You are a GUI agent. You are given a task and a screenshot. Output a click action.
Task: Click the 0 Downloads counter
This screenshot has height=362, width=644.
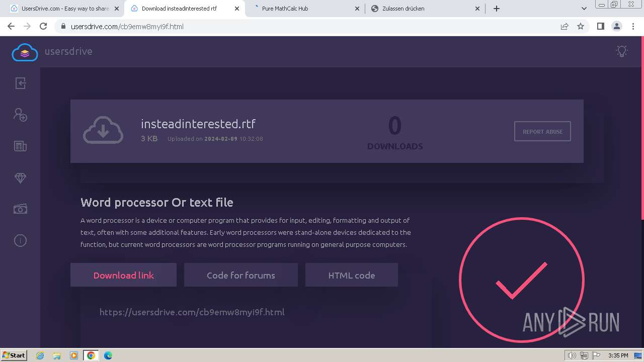[x=395, y=133]
